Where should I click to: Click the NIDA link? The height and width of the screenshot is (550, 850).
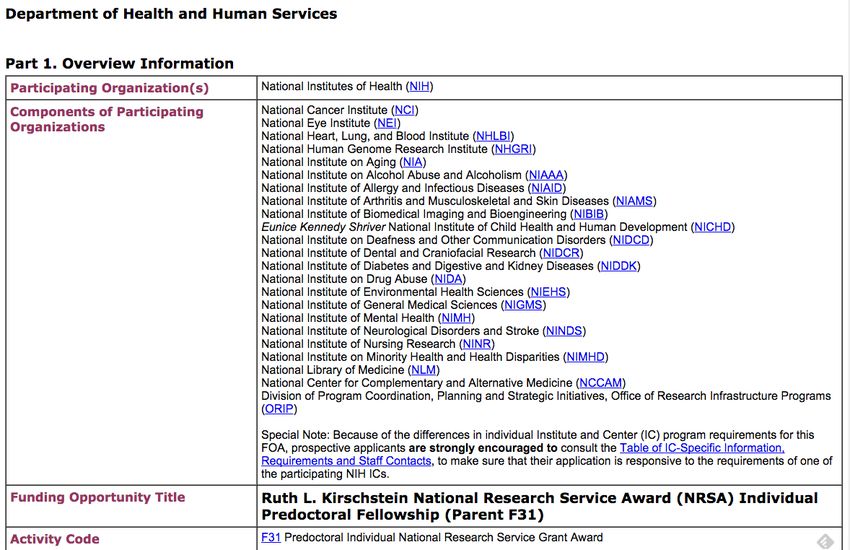pyautogui.click(x=448, y=279)
